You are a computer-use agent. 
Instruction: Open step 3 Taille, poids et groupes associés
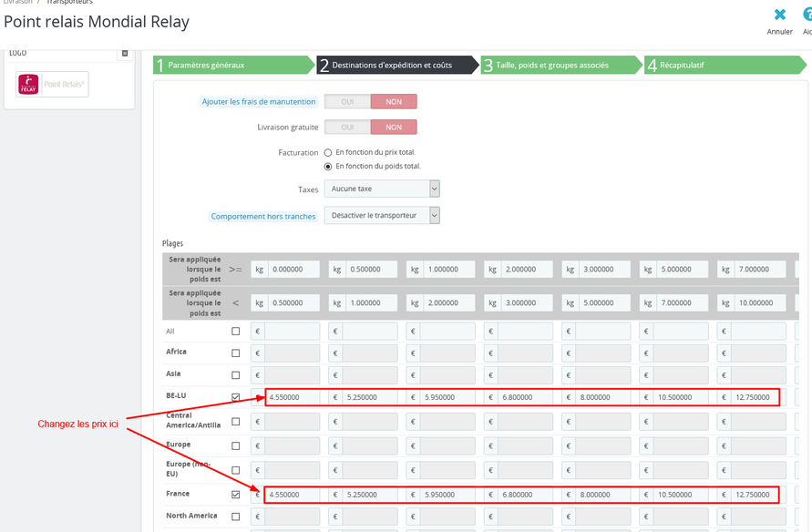click(561, 66)
